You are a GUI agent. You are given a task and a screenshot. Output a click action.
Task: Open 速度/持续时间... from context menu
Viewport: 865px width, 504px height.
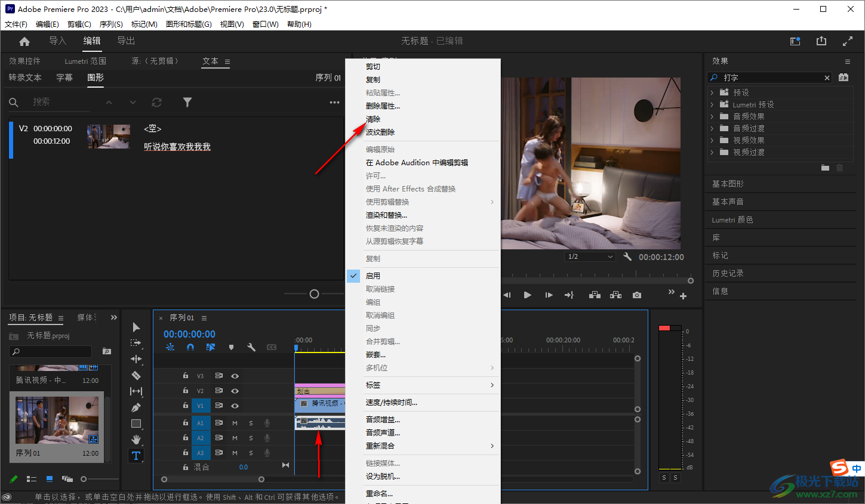[x=423, y=402]
